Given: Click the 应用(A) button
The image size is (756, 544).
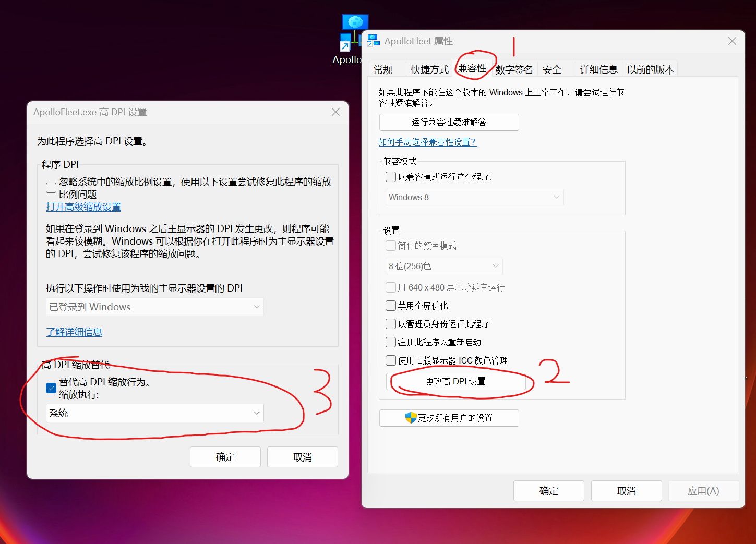Looking at the screenshot, I should [x=703, y=491].
